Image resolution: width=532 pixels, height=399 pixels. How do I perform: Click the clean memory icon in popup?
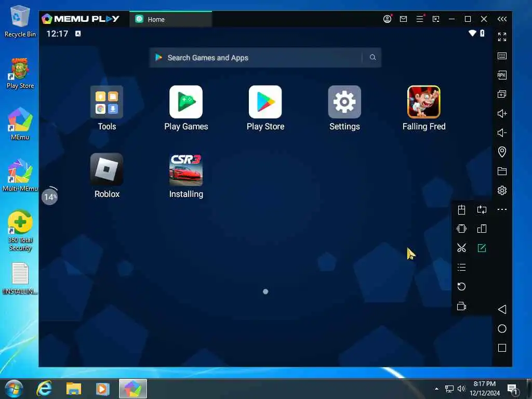[461, 210]
